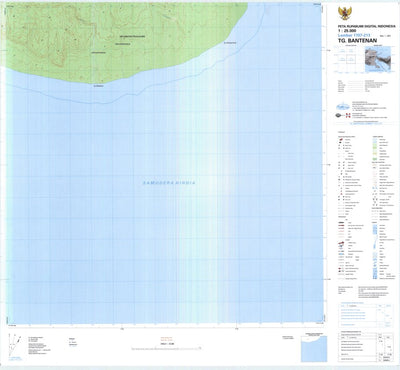This screenshot has width=400, height=370.
Task: Click the blue Lembar sheet number
Action: coord(354,35)
